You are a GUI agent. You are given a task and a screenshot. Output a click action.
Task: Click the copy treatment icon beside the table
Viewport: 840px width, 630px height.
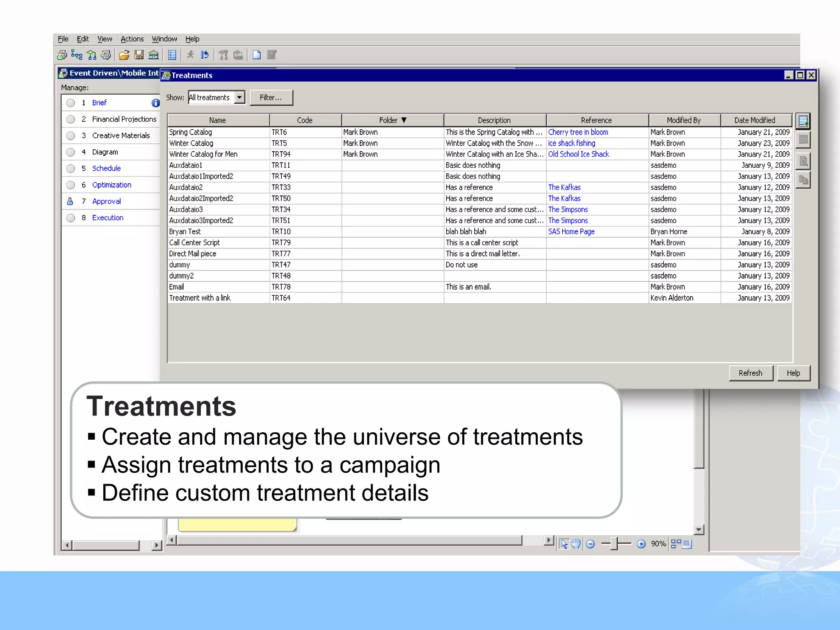pos(803,180)
